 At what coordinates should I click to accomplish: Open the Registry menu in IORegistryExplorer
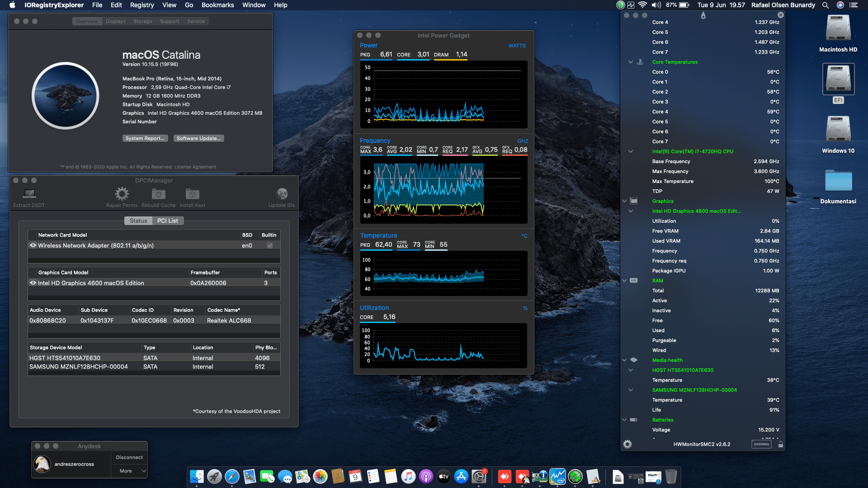pyautogui.click(x=142, y=5)
